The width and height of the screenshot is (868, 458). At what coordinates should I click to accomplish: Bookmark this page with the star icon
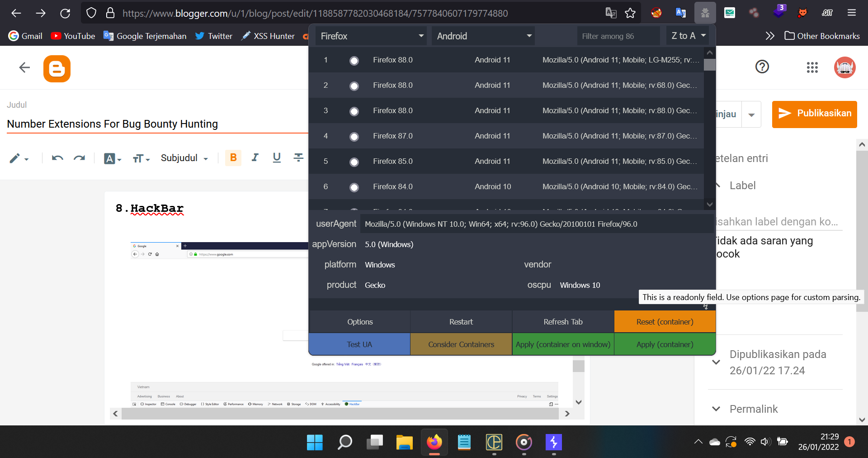(630, 13)
